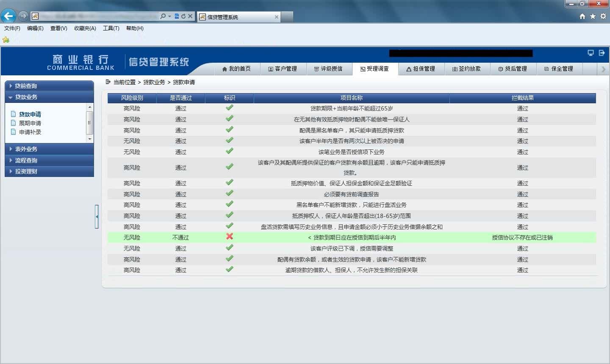Click the add-to-favorites-bar star icon
Screen dimensions: 610x364
(x=6, y=40)
